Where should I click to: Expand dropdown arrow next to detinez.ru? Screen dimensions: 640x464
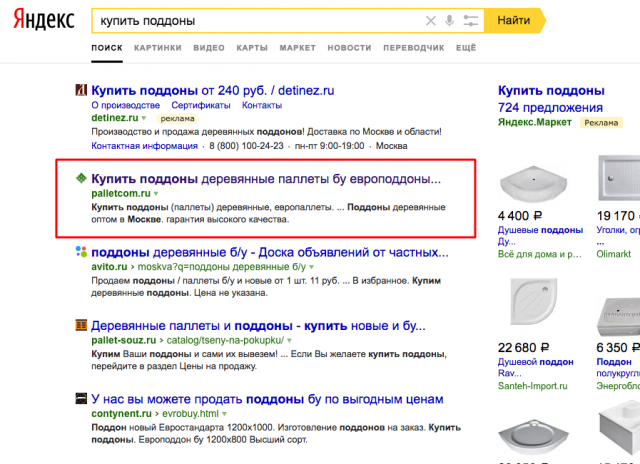[144, 118]
